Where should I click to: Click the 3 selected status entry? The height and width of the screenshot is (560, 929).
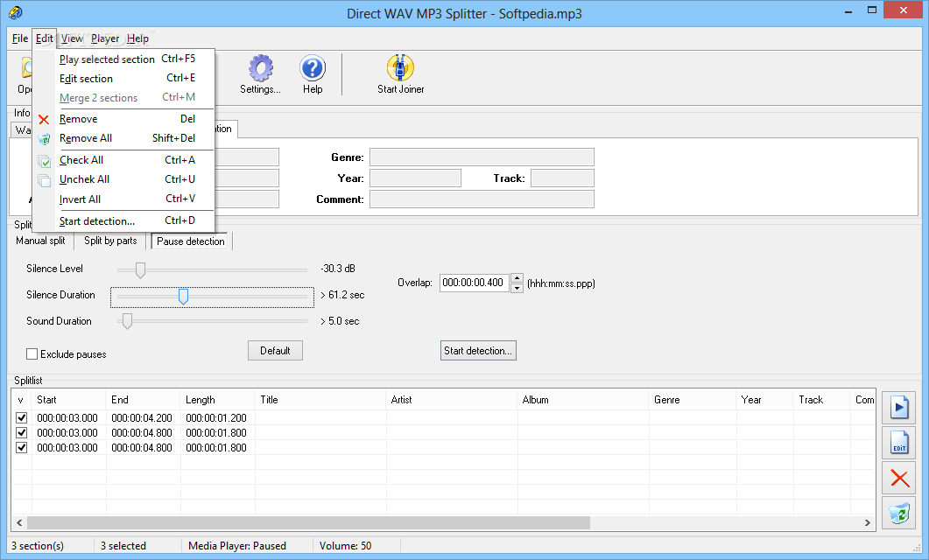click(x=123, y=546)
